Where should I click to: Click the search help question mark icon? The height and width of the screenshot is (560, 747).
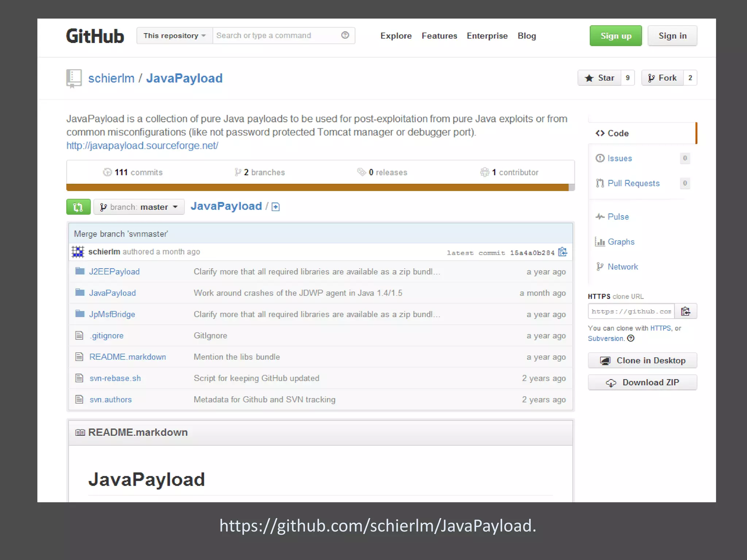point(345,35)
